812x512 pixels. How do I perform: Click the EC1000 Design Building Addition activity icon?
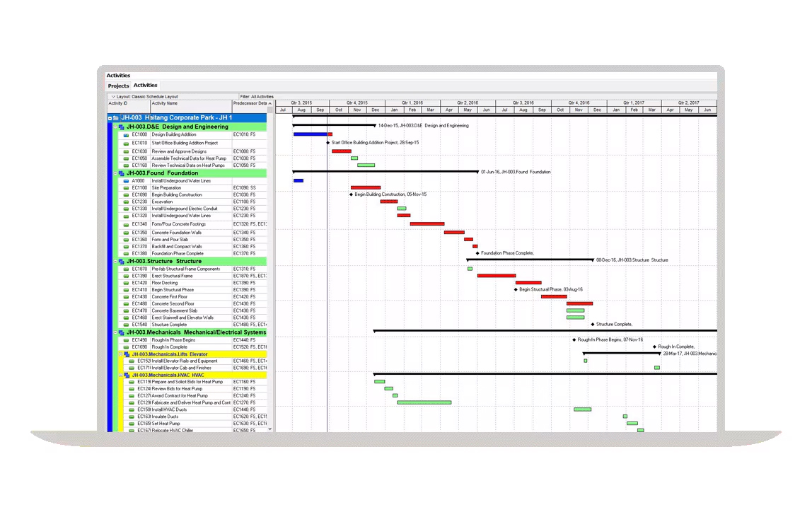pos(127,134)
